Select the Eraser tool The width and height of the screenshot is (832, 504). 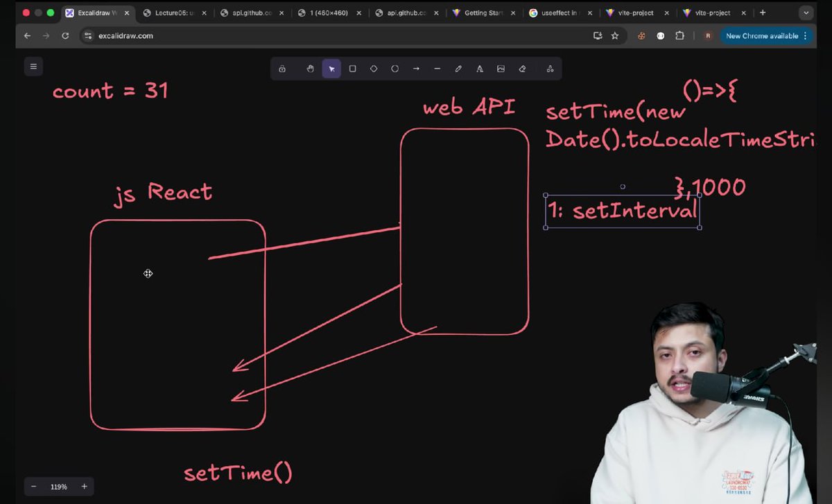(x=522, y=69)
